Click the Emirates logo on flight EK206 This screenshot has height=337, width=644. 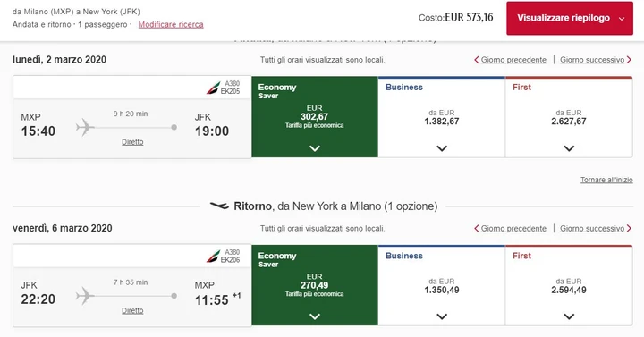[x=213, y=257]
